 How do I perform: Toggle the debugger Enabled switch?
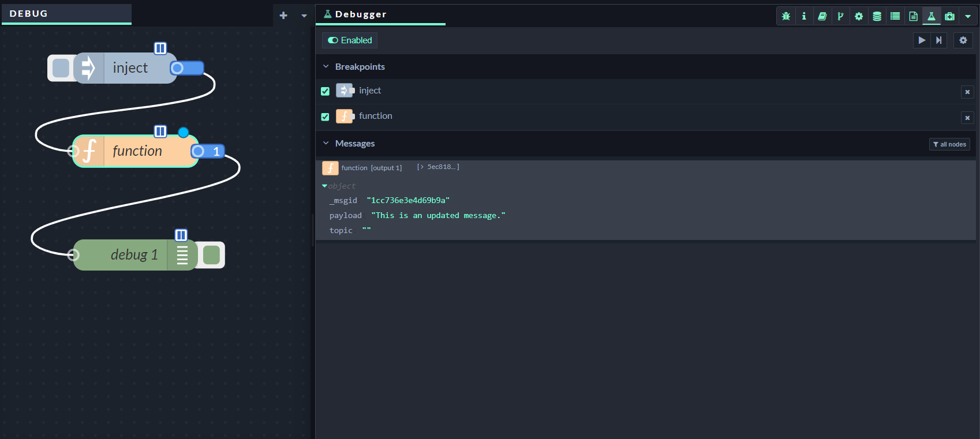tap(350, 40)
